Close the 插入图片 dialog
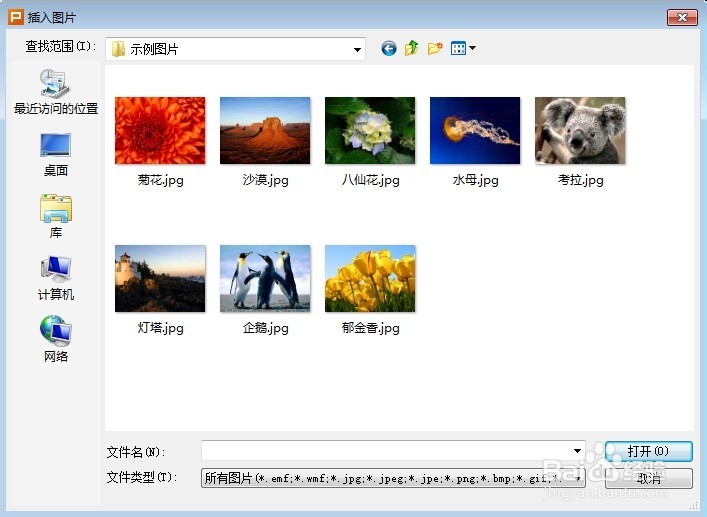 682,17
